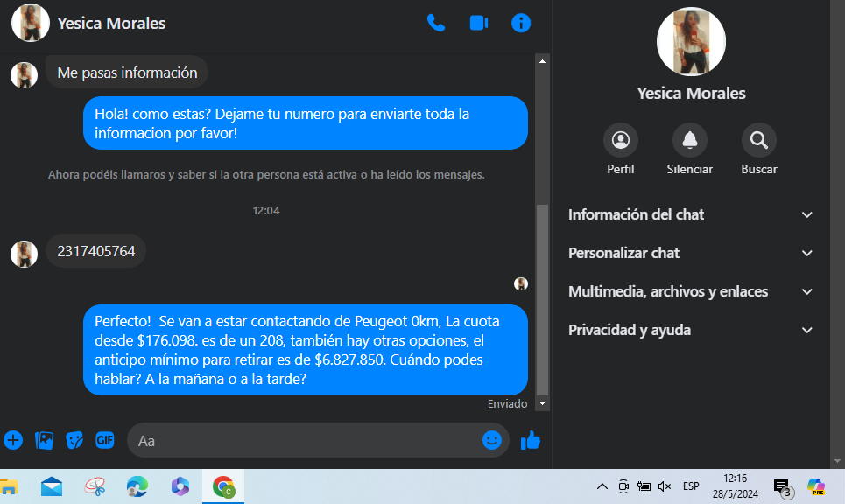
Task: Expand Personalizar chat section
Action: (691, 253)
